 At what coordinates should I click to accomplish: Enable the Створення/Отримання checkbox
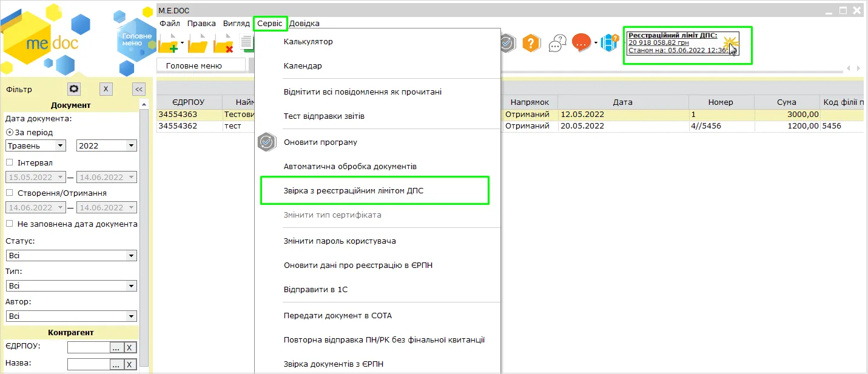[9, 193]
